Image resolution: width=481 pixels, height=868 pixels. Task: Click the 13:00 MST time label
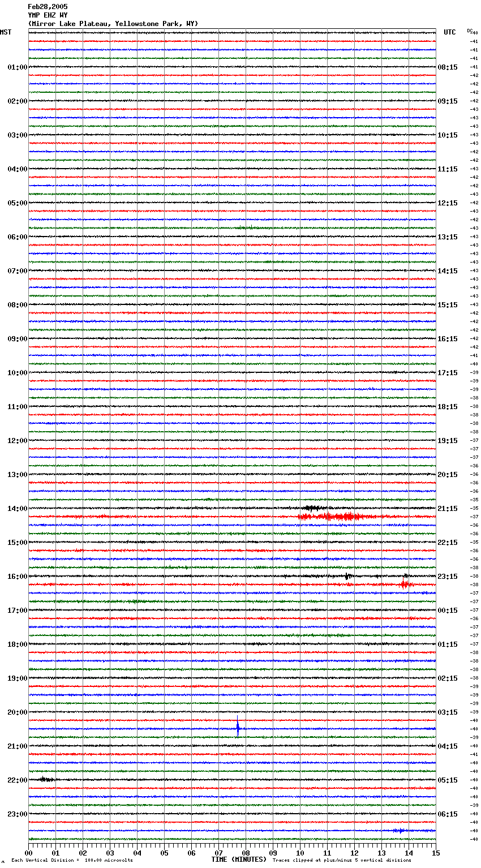pyautogui.click(x=18, y=475)
